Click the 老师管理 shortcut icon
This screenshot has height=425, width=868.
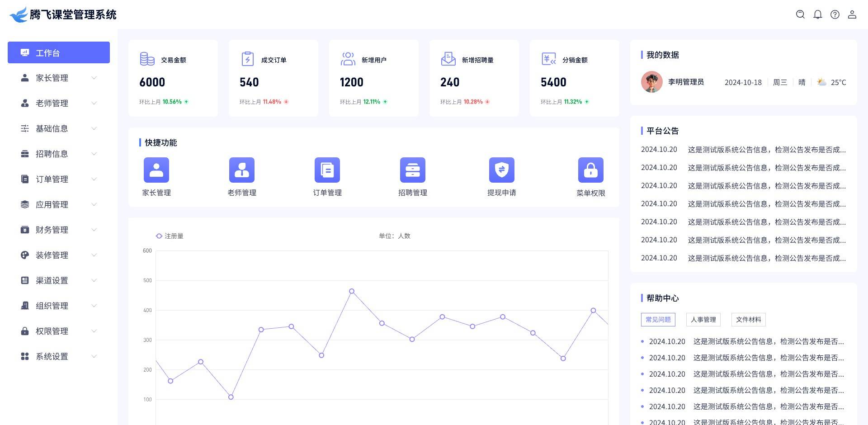(x=241, y=170)
